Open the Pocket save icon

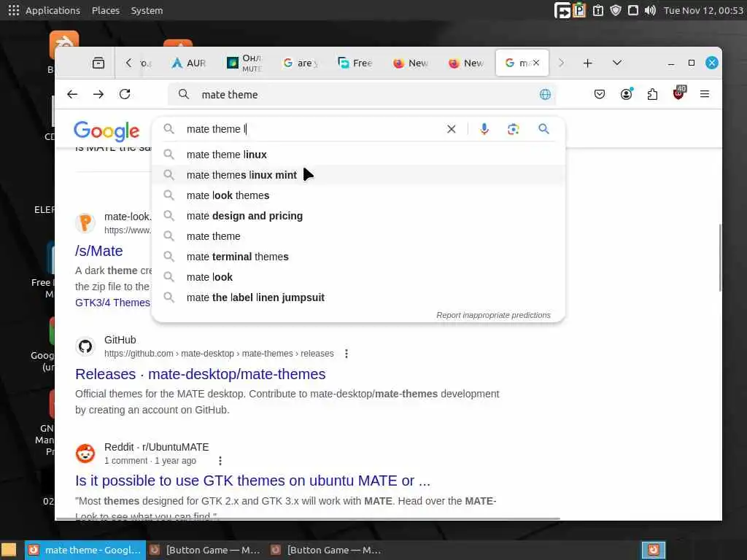pos(600,94)
